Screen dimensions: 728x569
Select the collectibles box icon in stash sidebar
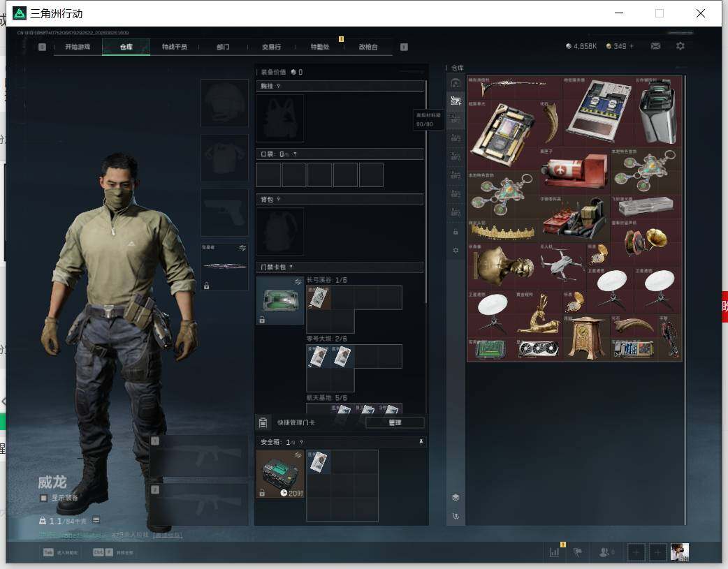(456, 101)
